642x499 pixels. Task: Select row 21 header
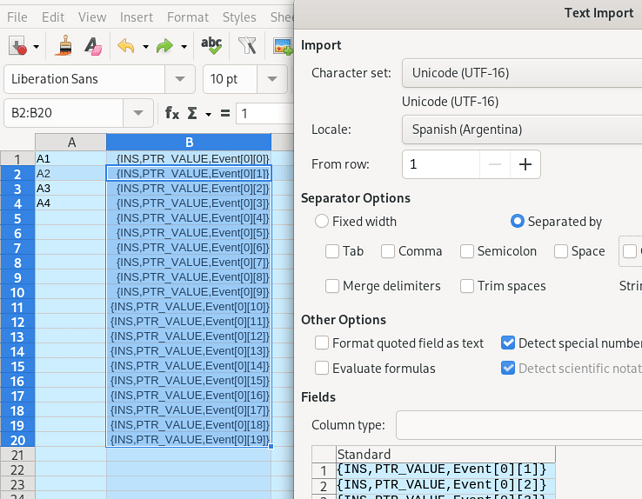point(17,455)
